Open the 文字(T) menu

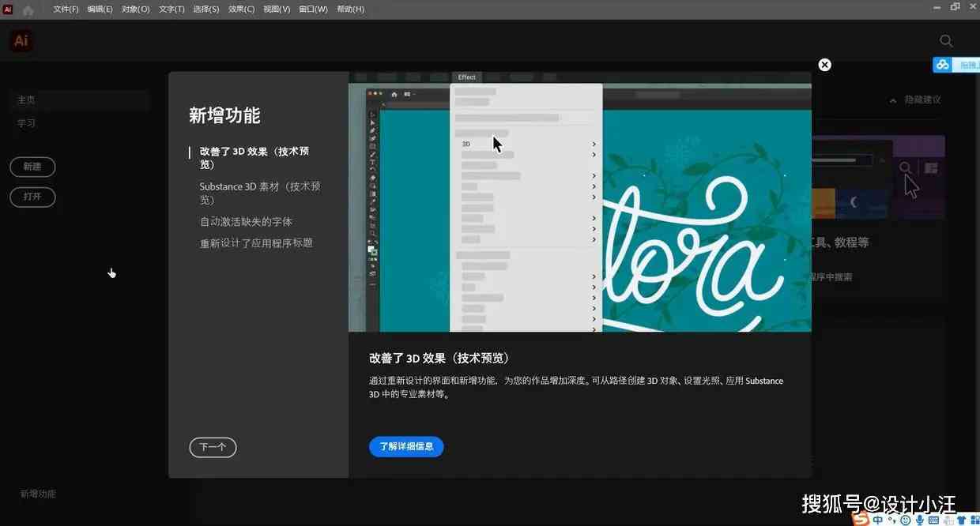pyautogui.click(x=171, y=9)
